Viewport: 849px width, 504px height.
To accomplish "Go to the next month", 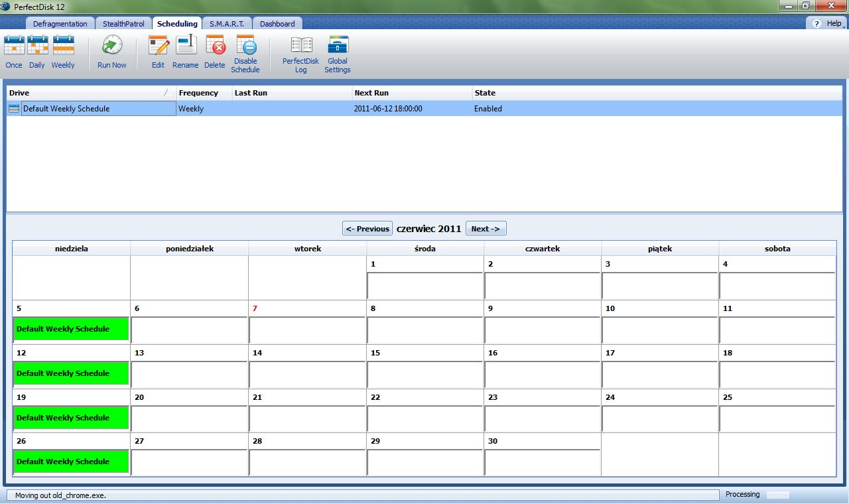I will click(x=486, y=229).
